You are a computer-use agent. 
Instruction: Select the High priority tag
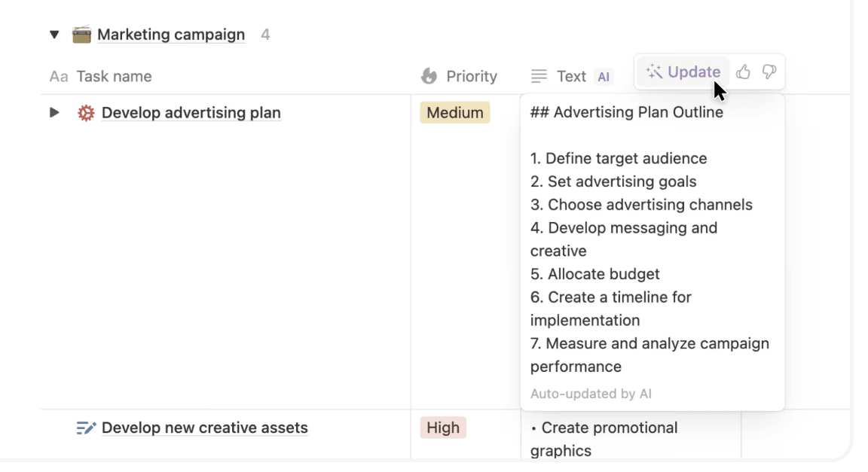pyautogui.click(x=443, y=428)
